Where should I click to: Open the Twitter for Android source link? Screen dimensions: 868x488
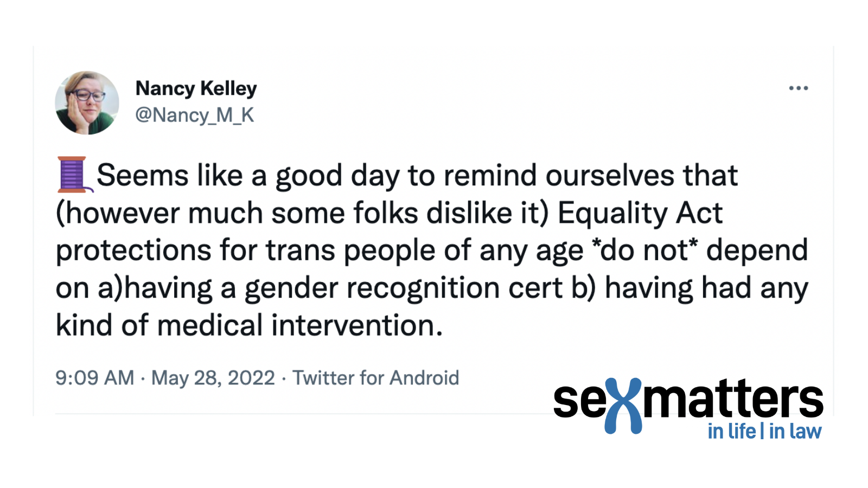(375, 377)
